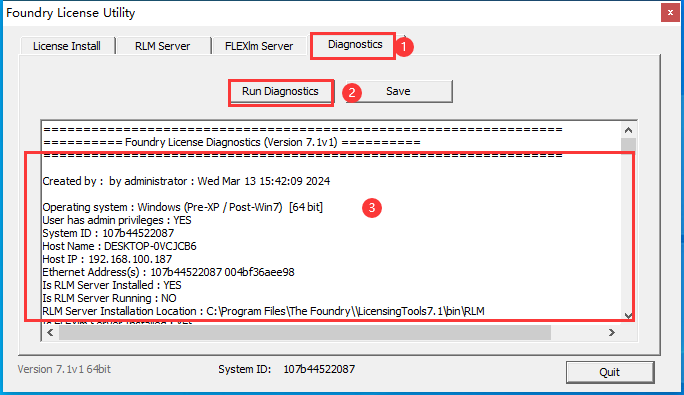Viewport: 684px width, 395px height.
Task: Click the horizontal scrollbar right arrow
Action: point(612,333)
